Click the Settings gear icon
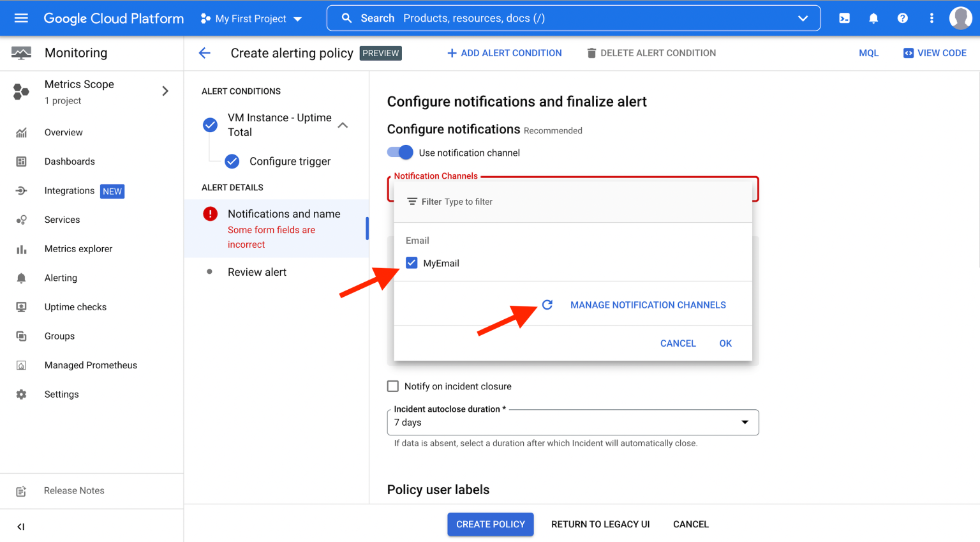 point(21,395)
